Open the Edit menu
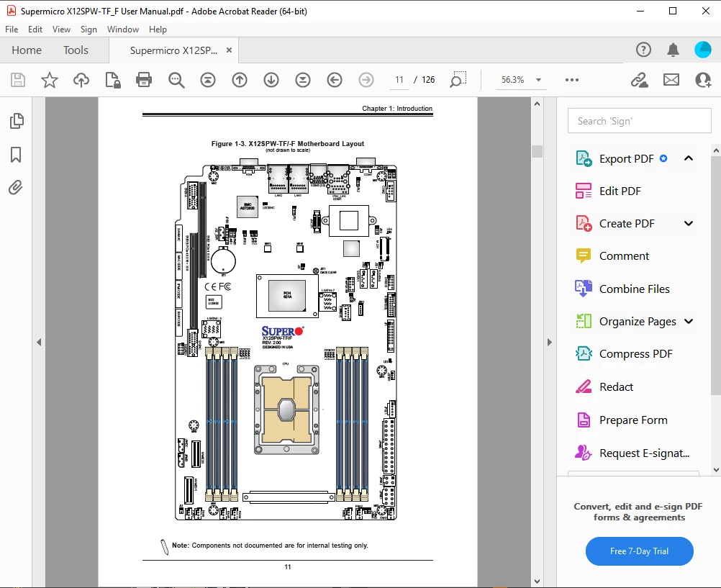This screenshot has width=721, height=588. [x=35, y=30]
